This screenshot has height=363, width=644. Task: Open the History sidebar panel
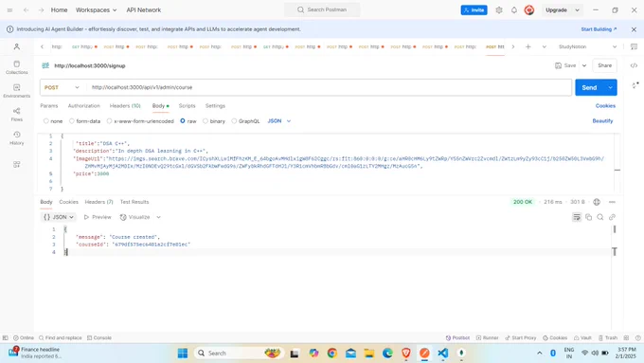17,138
